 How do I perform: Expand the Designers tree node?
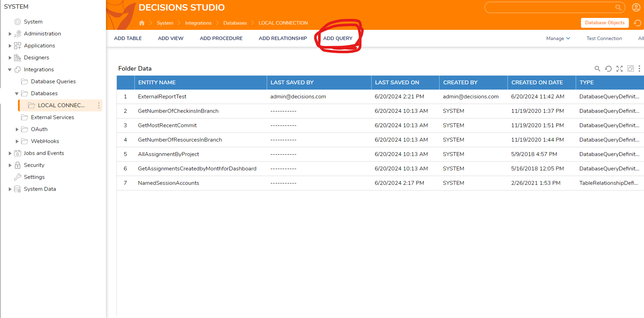click(10, 58)
